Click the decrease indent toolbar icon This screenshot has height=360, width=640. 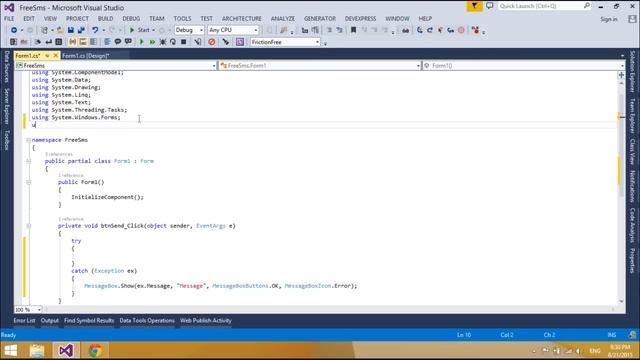(329, 30)
